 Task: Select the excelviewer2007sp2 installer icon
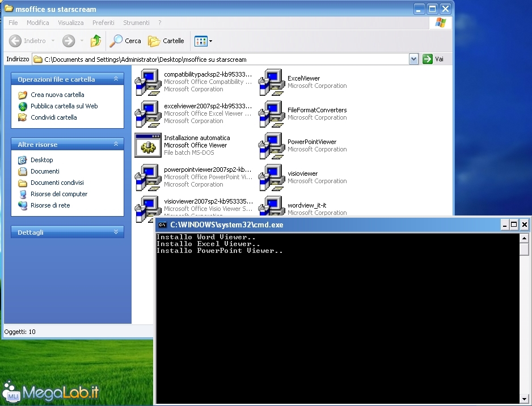148,113
